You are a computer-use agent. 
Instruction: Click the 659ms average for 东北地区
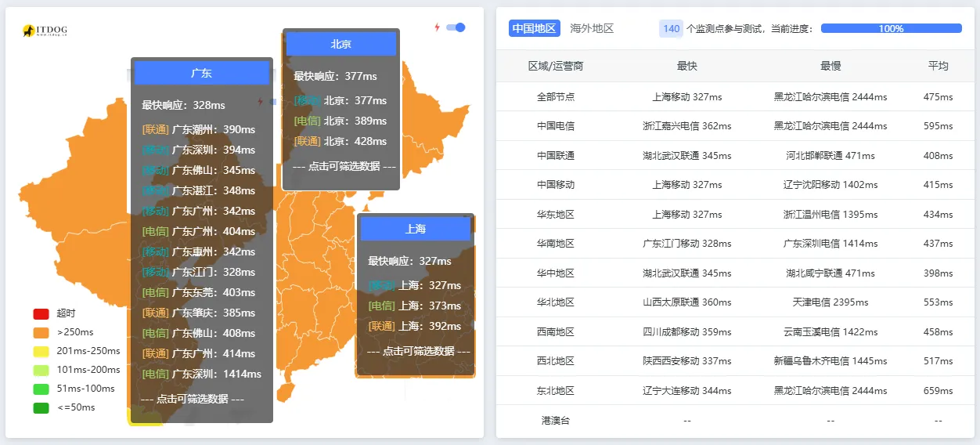(938, 390)
